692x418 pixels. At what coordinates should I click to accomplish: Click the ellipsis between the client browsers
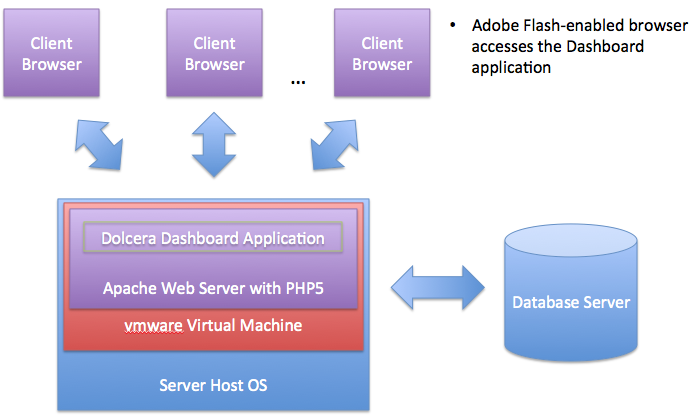tap(298, 80)
